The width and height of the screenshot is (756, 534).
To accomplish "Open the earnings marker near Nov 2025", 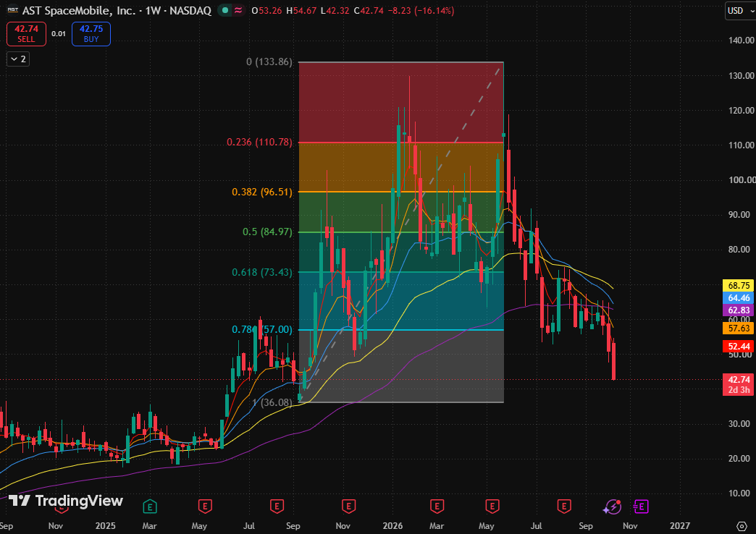I will click(x=348, y=507).
